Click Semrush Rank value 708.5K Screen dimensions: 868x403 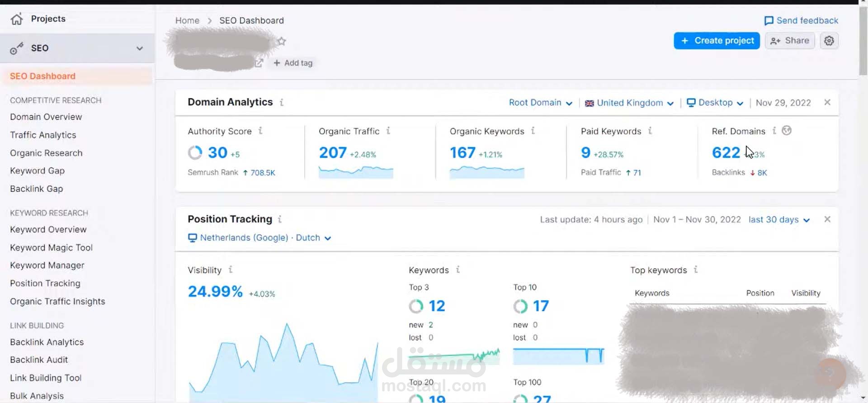263,173
